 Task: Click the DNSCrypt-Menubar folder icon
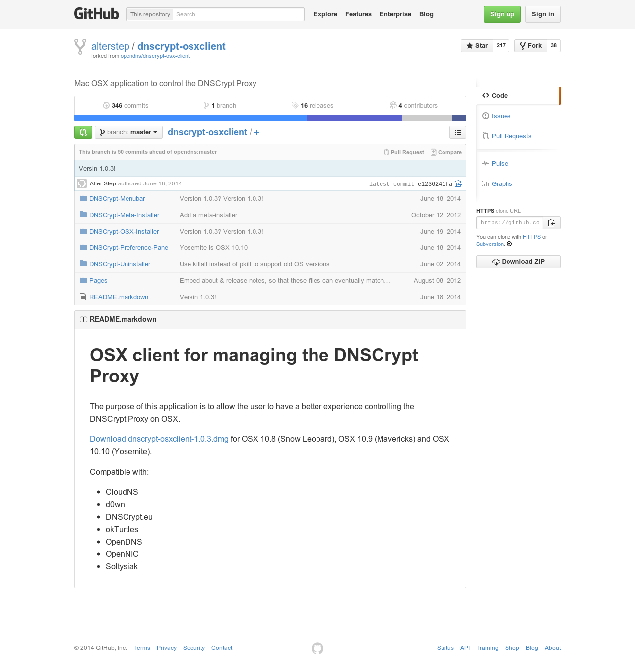[x=83, y=198]
